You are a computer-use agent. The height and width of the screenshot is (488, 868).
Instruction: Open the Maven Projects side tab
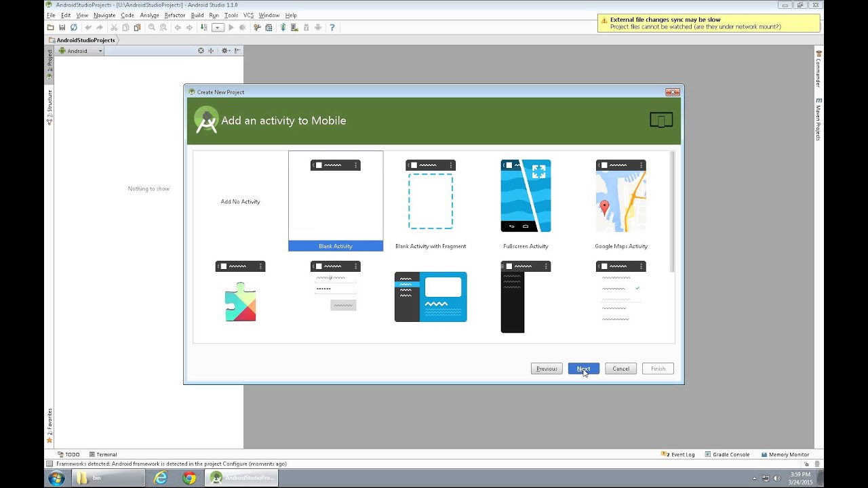coord(818,119)
